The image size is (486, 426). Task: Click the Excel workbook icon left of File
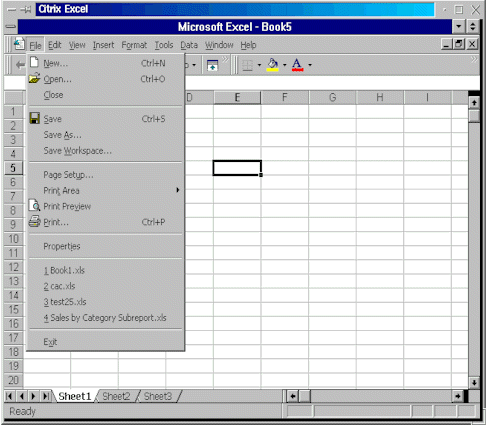19,44
